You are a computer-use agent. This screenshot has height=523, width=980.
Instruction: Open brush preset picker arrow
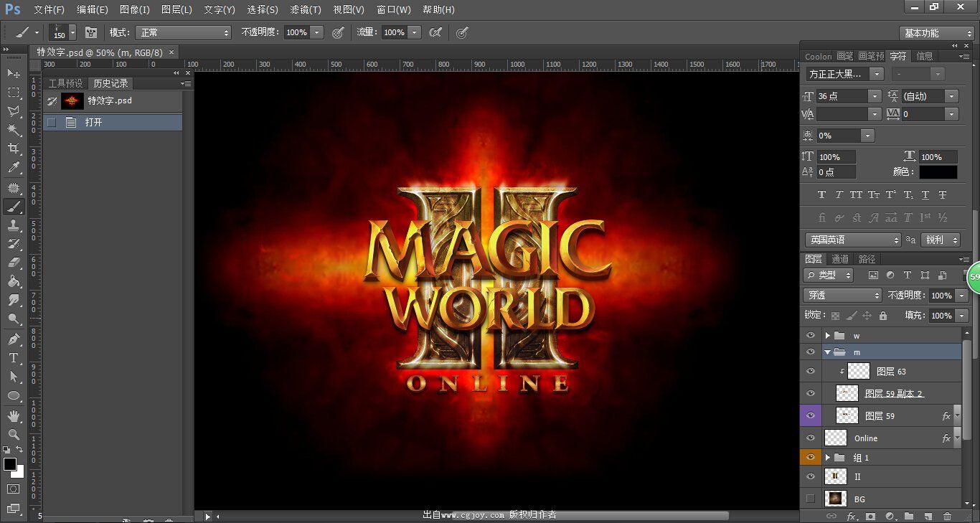pos(72,32)
